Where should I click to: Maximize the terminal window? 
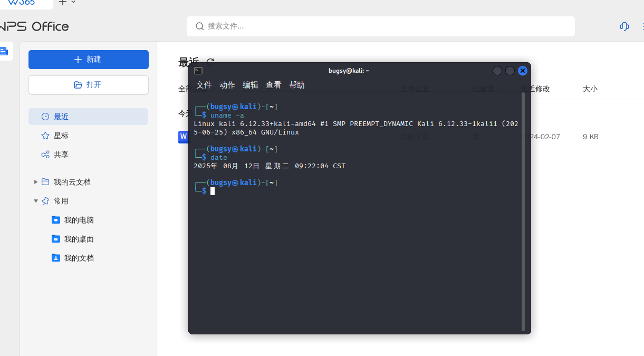point(510,71)
